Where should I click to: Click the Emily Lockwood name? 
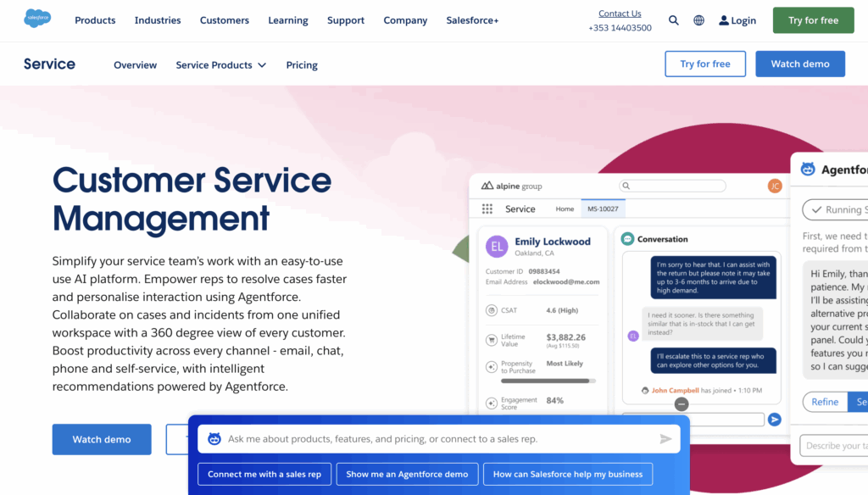point(553,242)
